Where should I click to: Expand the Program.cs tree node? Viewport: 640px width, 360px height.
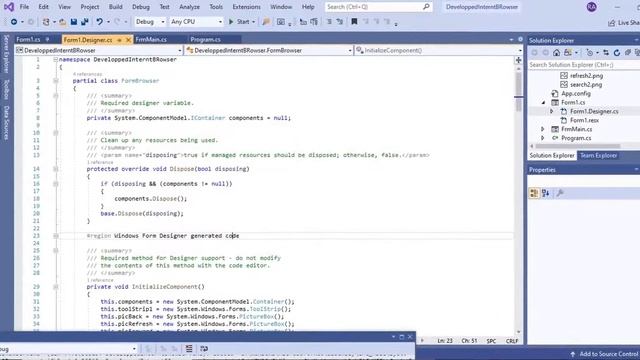pos(543,138)
